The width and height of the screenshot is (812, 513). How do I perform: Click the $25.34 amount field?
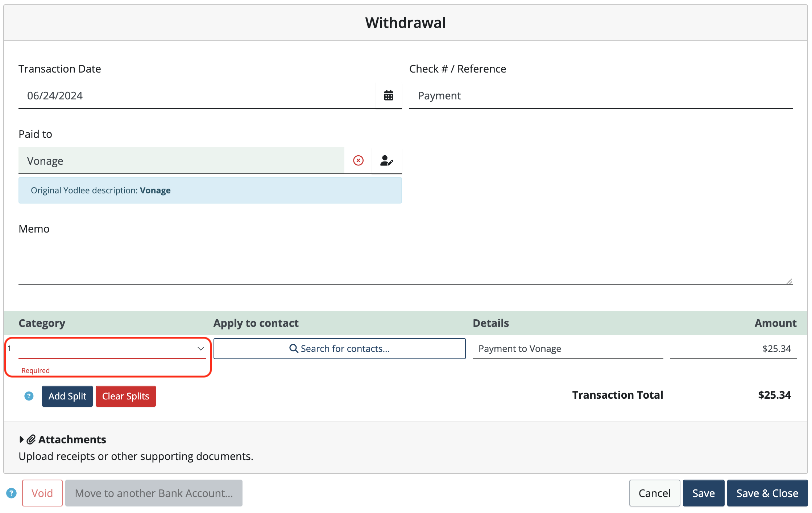coord(733,348)
